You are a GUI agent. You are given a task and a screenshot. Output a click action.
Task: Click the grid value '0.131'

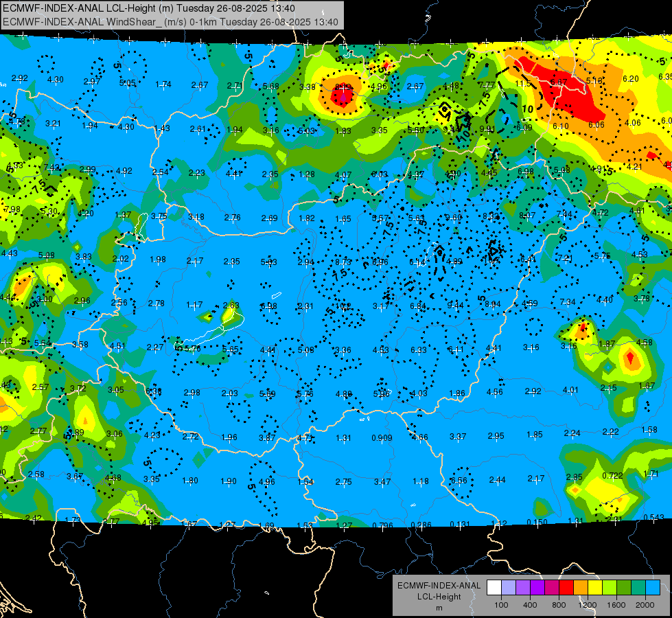point(459,524)
